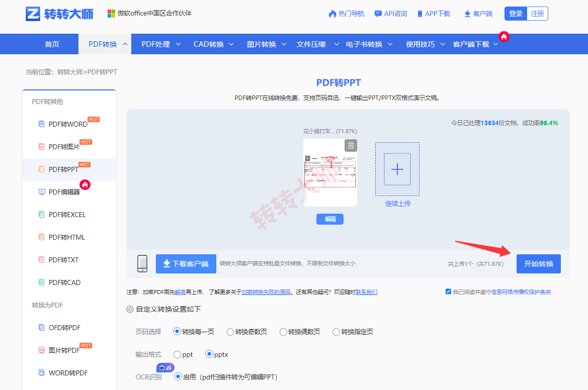Uncheck the 我已阅读并遵守 agreement checkbox
The height and width of the screenshot is (390, 588).
448,291
